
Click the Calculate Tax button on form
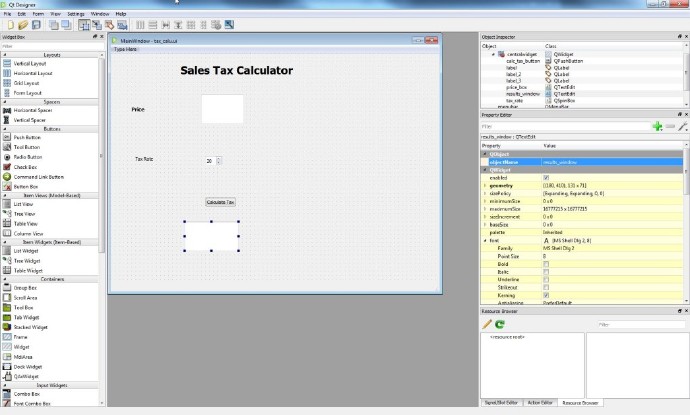click(220, 202)
